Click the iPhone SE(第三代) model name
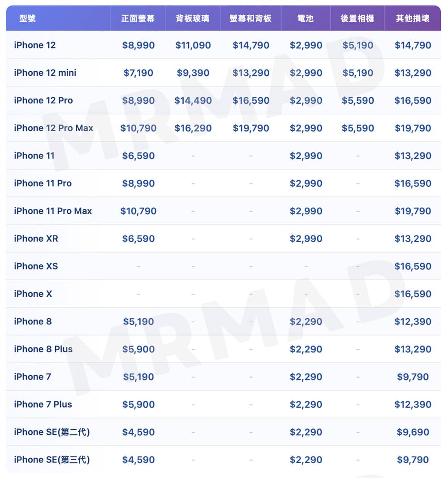The height and width of the screenshot is (478, 448). coord(52,460)
